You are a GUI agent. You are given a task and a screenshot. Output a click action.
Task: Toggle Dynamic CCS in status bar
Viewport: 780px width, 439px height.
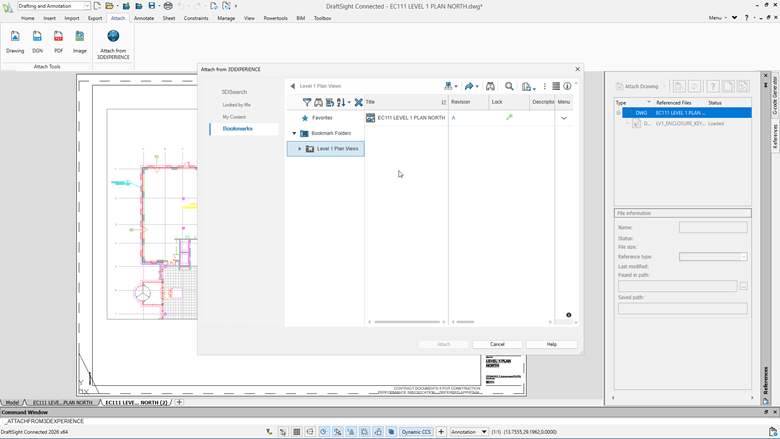(417, 432)
